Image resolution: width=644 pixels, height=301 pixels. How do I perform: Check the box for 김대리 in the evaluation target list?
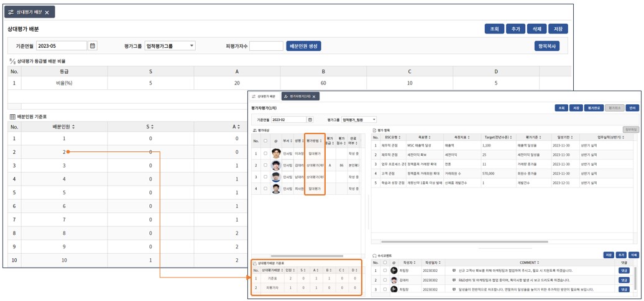point(265,165)
